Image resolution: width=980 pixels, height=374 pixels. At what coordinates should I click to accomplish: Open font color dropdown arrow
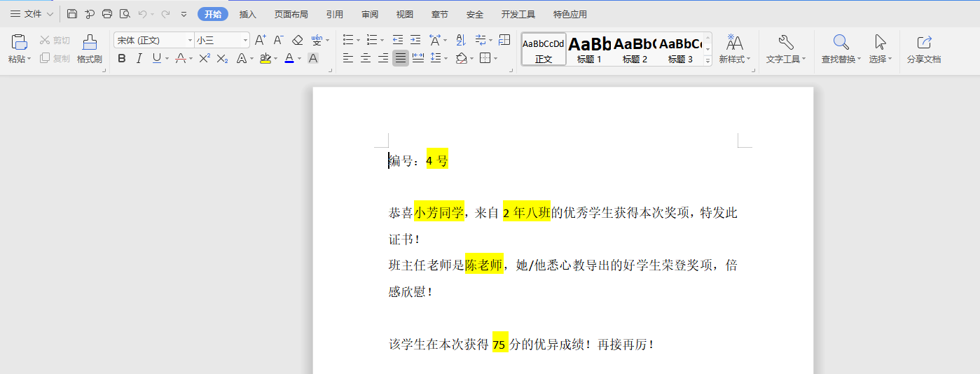299,59
